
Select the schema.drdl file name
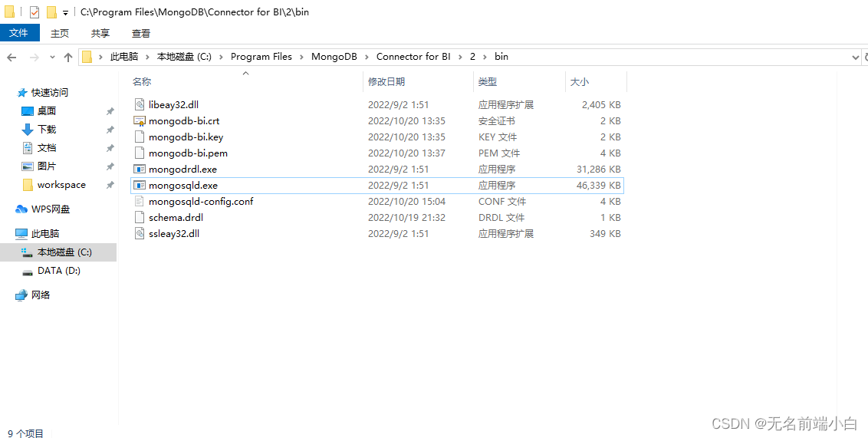[176, 217]
